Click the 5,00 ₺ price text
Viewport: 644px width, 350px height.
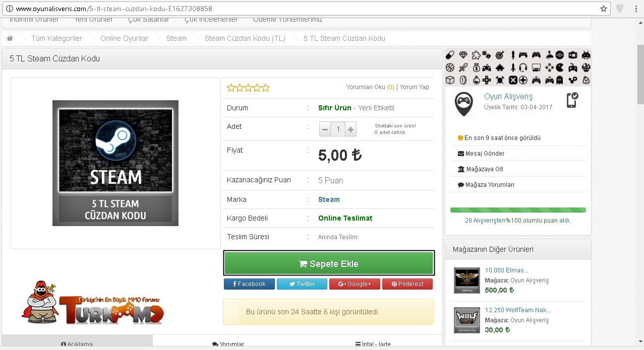click(x=340, y=156)
